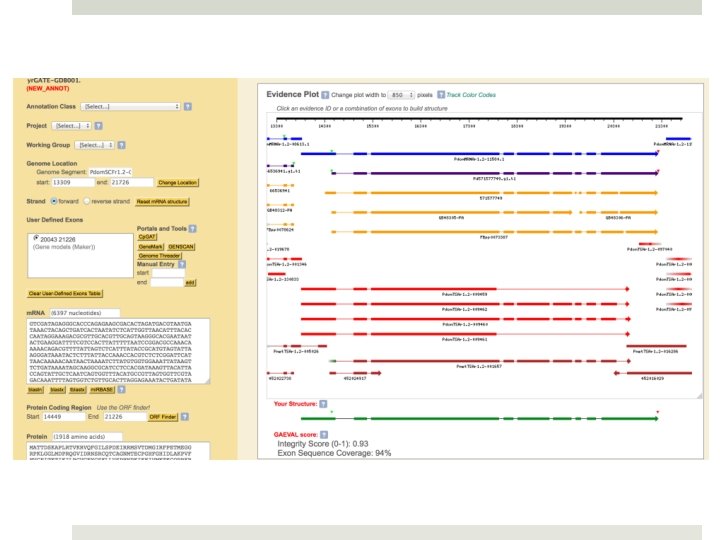This screenshot has width=720, height=540.
Task: Open help icon before Track Color Codes
Action: (x=441, y=95)
